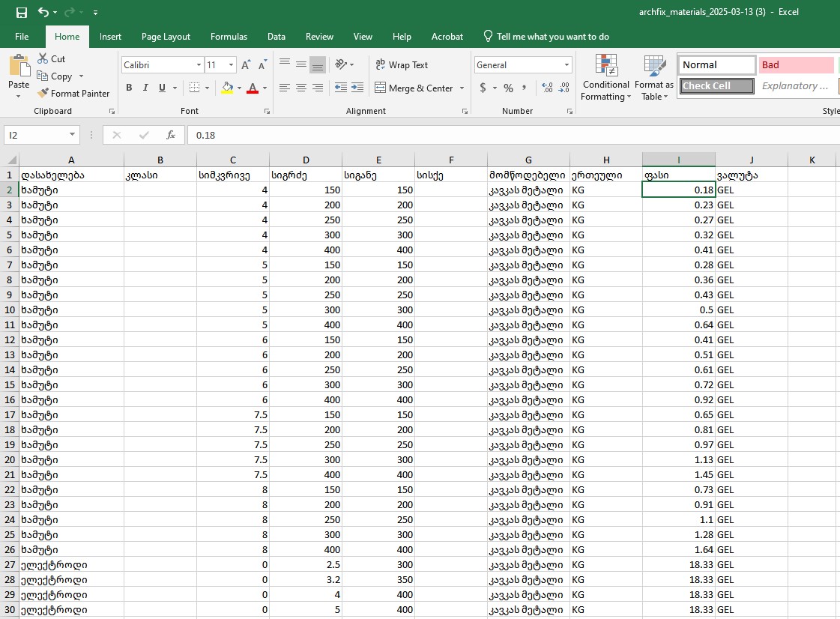Screen dimensions: 840x619
Task: Undo the last action
Action: [x=43, y=12]
